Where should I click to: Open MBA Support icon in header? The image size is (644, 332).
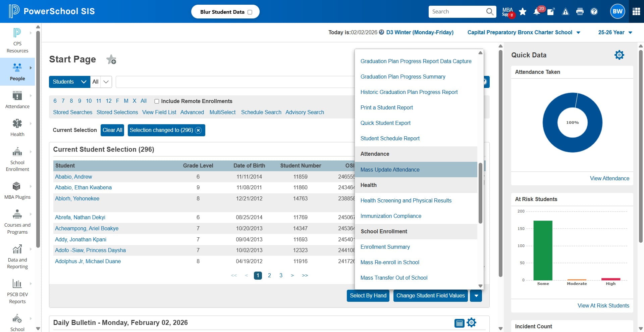(x=508, y=12)
